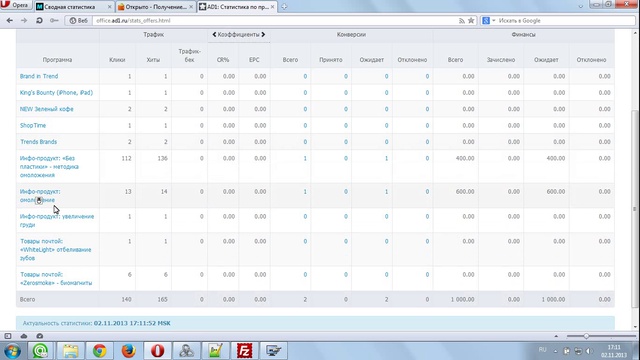640x360 pixels.
Task: Switch to the Открыто - Получение tab
Action: click(156, 7)
